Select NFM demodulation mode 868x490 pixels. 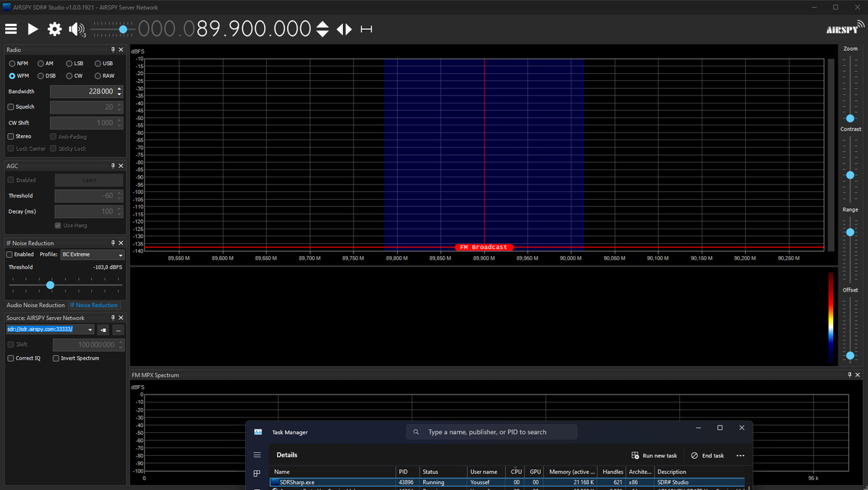[x=18, y=64]
